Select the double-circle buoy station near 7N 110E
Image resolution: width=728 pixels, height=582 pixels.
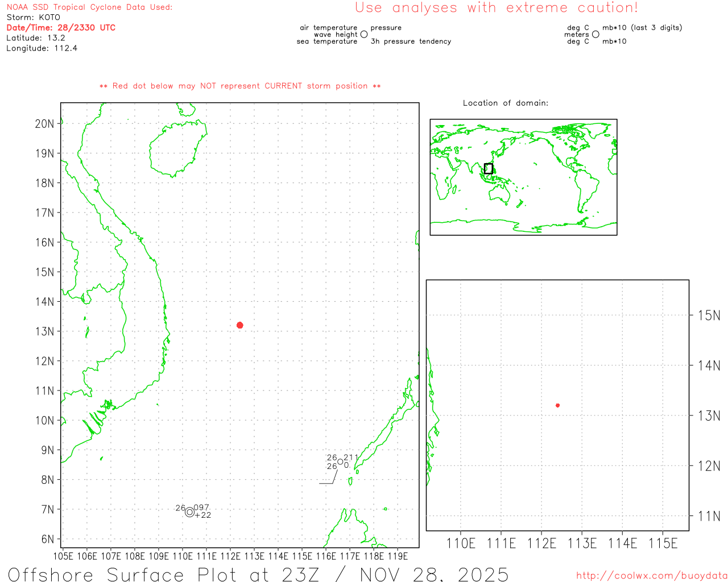pyautogui.click(x=189, y=512)
